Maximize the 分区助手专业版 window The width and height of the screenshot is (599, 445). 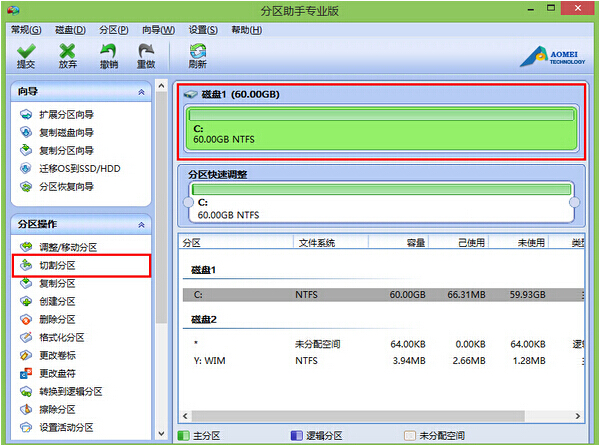click(551, 8)
